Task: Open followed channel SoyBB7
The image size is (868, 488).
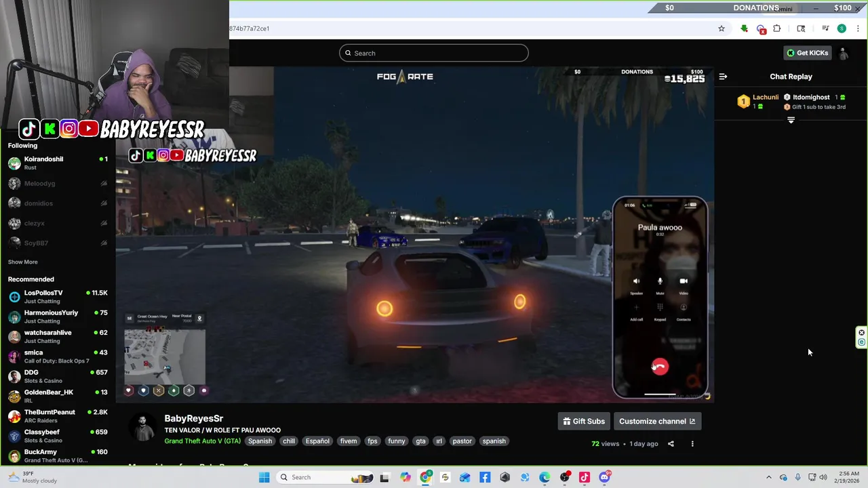Action: [x=58, y=243]
